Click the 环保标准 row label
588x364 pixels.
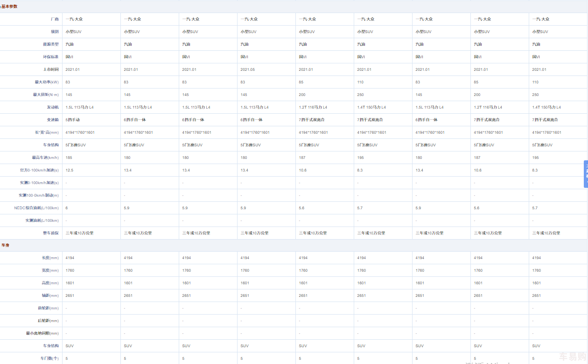(50, 57)
